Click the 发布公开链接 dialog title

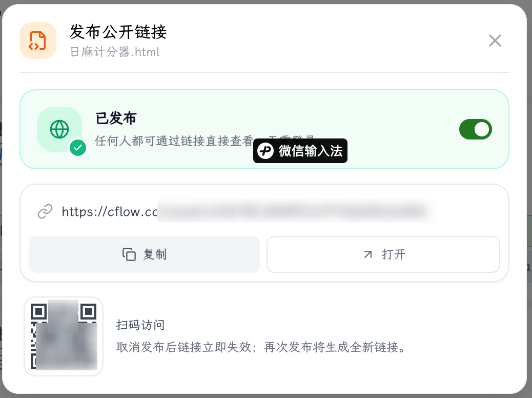(x=118, y=32)
